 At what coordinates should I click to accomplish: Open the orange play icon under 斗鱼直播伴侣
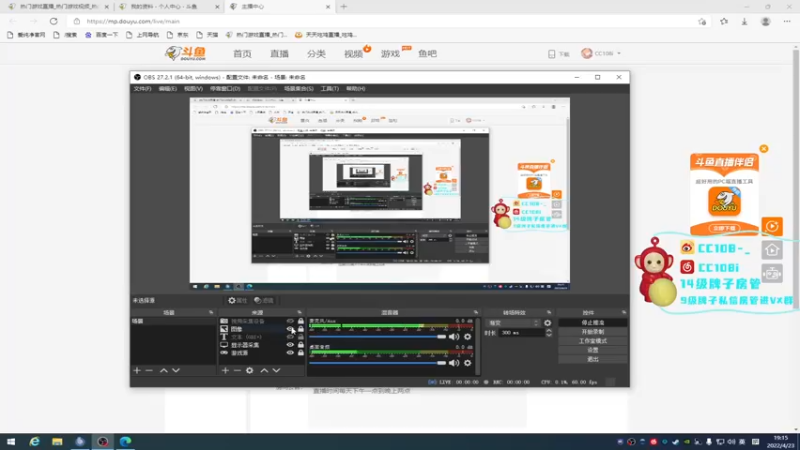click(x=772, y=226)
